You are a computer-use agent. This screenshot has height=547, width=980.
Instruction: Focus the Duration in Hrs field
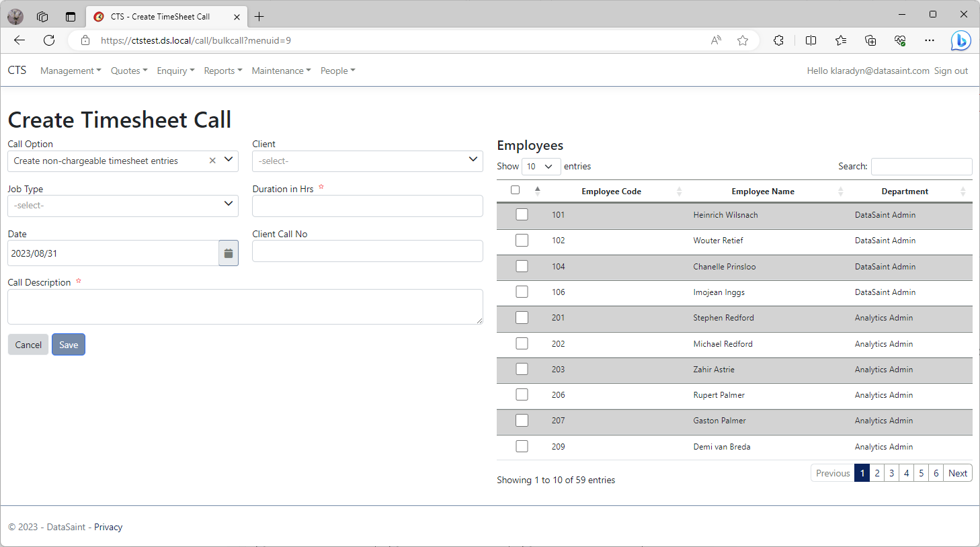368,206
